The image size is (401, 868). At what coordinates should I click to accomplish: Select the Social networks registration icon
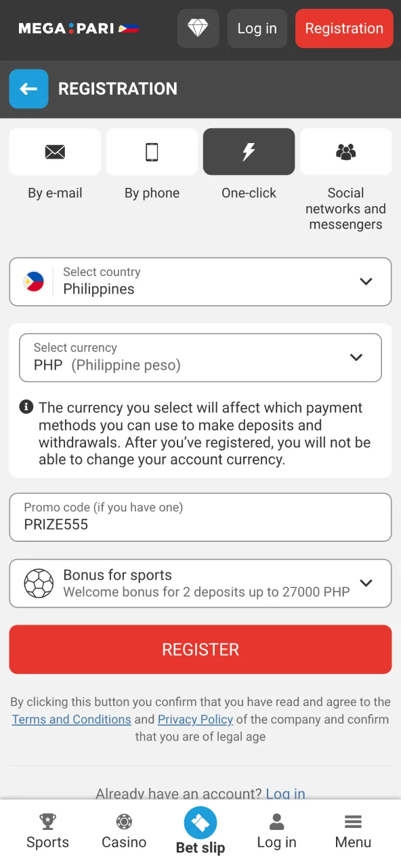[345, 151]
